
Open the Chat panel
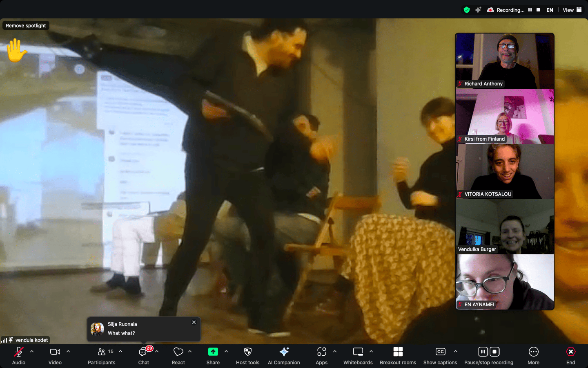coord(143,356)
